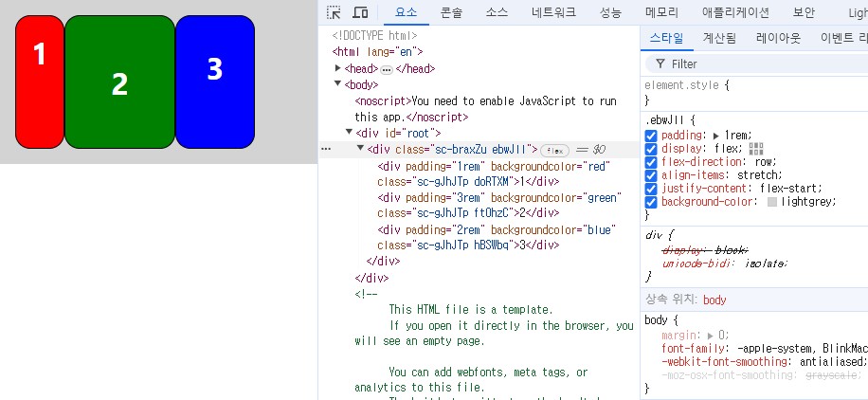
Task: Select the 스타일 (Styles) sub-tab
Action: pos(666,38)
